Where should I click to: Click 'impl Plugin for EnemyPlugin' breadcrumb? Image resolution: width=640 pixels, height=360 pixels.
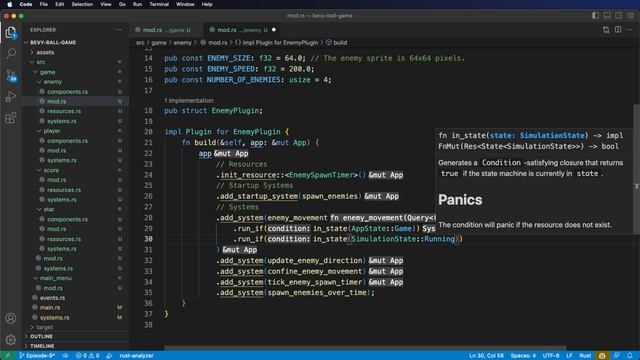280,42
